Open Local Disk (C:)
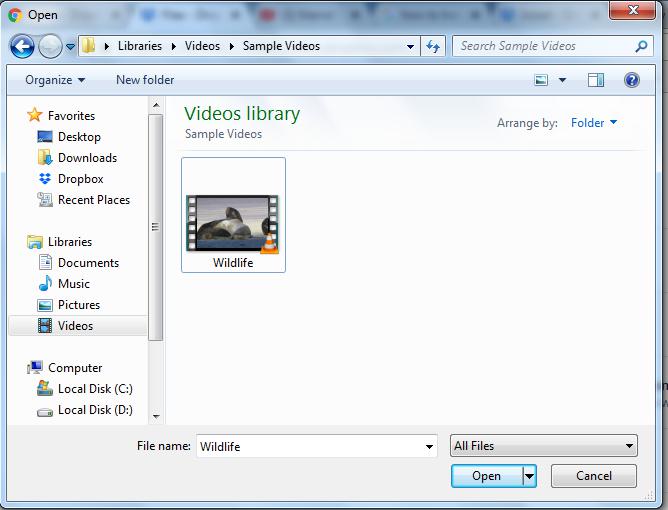668x510 pixels. tap(95, 389)
